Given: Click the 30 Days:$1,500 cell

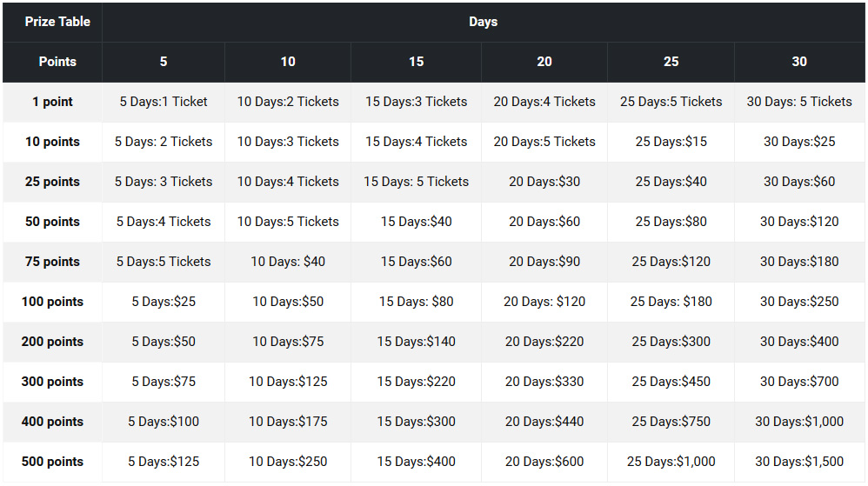Looking at the screenshot, I should 798,462.
